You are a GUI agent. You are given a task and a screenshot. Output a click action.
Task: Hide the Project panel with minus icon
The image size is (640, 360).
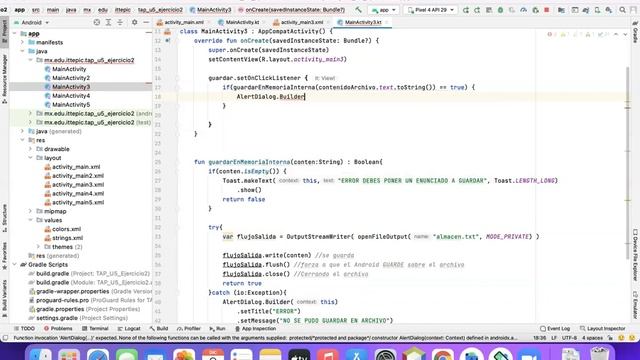tap(146, 22)
